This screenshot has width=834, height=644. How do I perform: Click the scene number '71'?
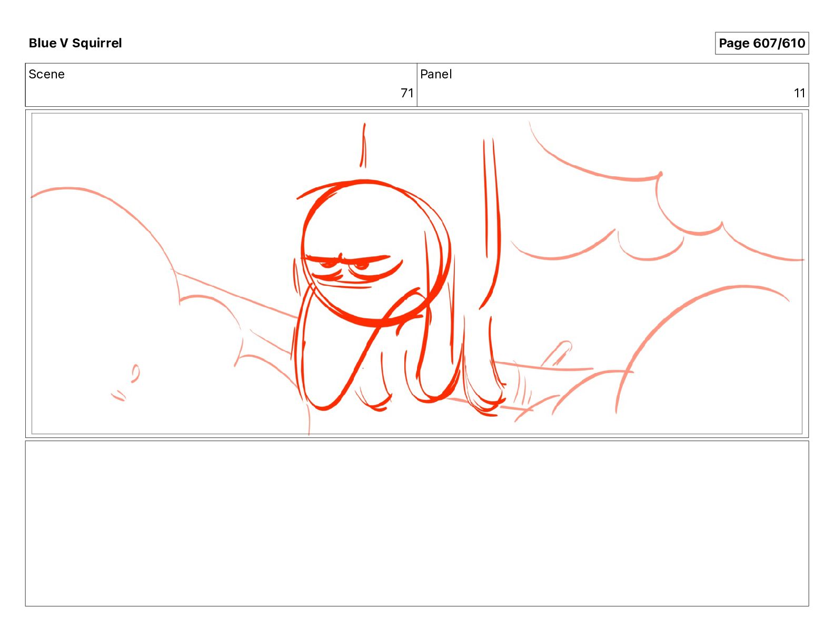click(407, 93)
